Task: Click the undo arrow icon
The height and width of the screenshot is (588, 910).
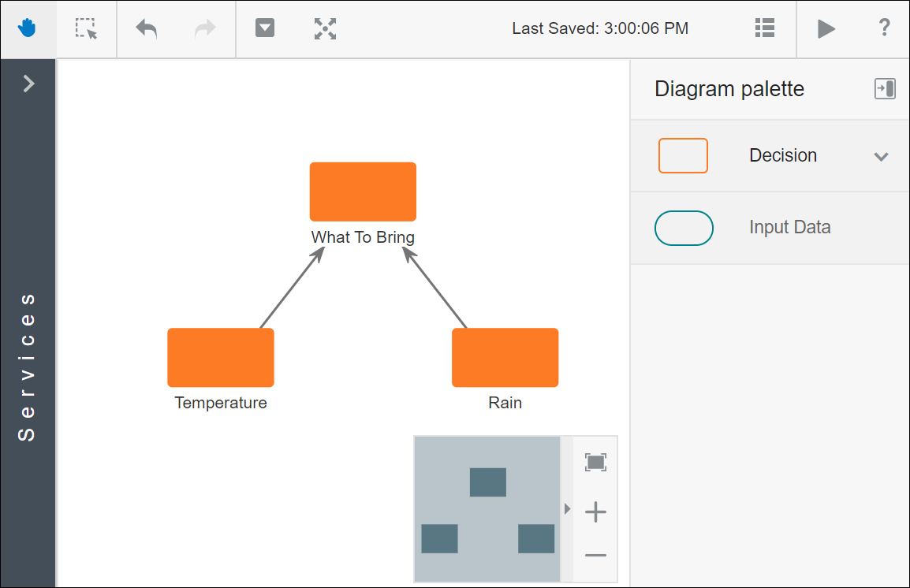Action: [147, 29]
